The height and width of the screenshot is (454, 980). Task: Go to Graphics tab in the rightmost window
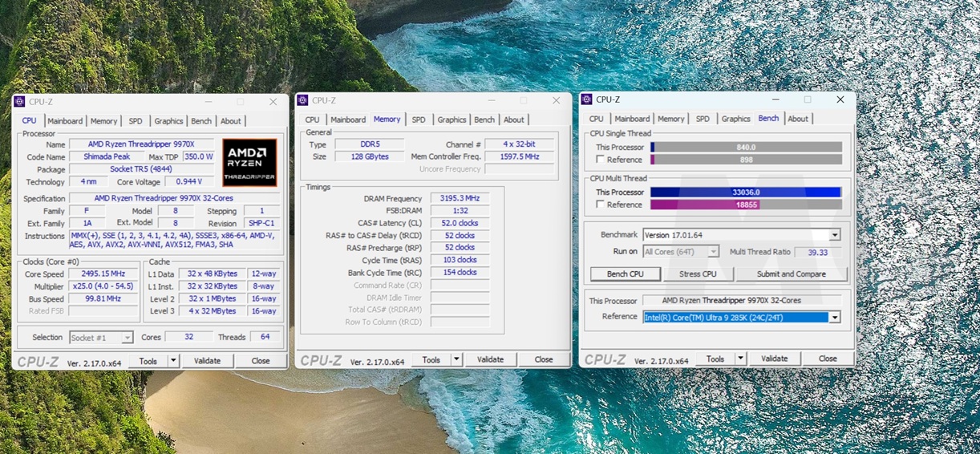735,119
